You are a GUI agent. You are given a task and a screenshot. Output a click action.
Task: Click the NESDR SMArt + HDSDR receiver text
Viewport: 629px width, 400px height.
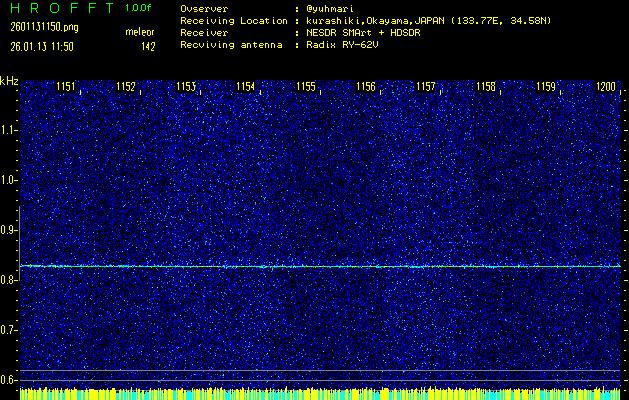368,32
